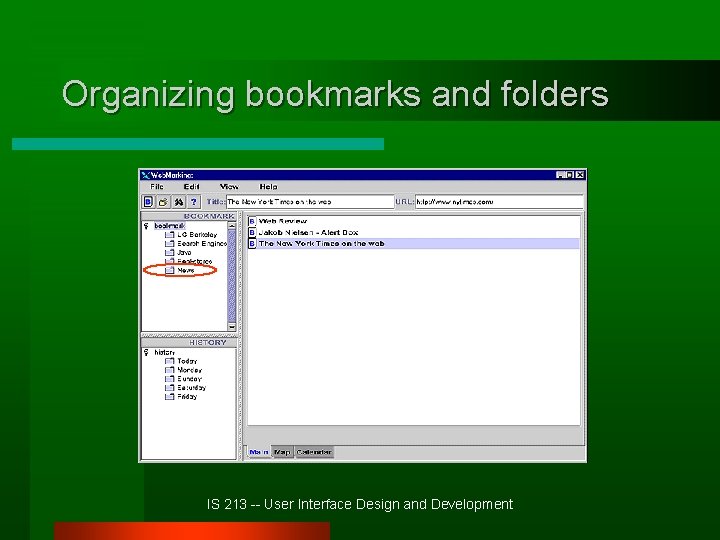720x540 pixels.
Task: Click the folder icon next to Java
Action: (x=169, y=253)
